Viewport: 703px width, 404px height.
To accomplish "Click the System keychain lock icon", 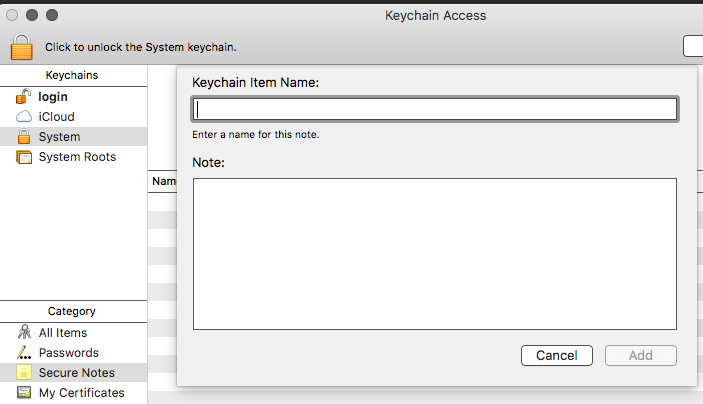I will point(24,137).
